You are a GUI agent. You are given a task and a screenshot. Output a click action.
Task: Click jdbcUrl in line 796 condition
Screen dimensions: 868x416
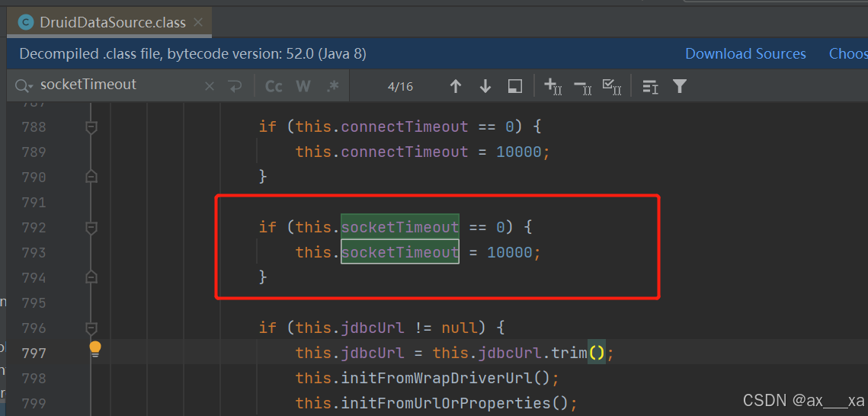(373, 328)
